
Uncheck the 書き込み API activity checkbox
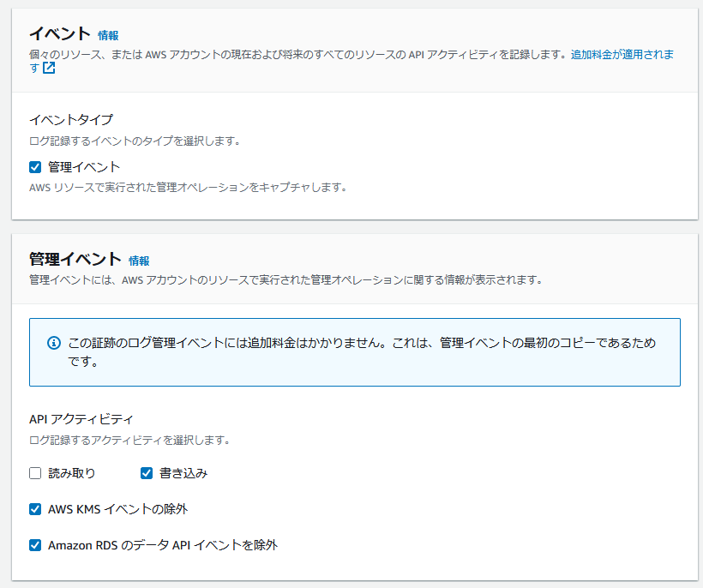(x=147, y=473)
